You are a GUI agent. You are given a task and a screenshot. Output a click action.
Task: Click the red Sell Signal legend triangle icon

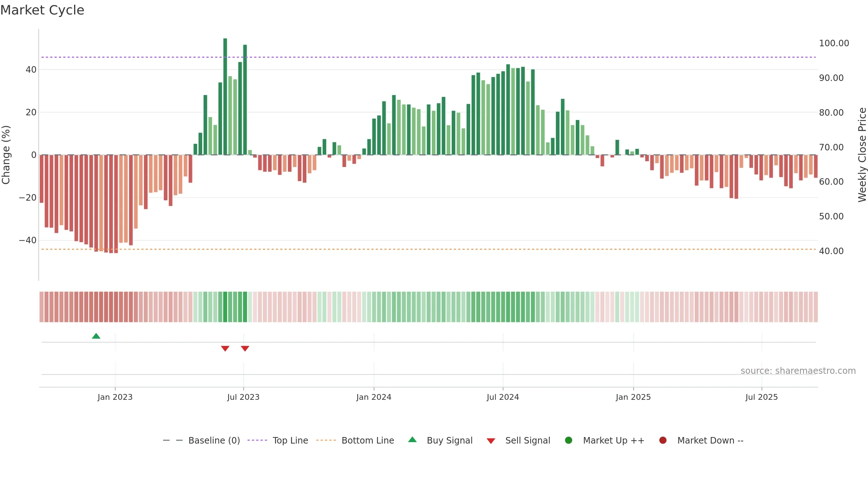pyautogui.click(x=491, y=441)
